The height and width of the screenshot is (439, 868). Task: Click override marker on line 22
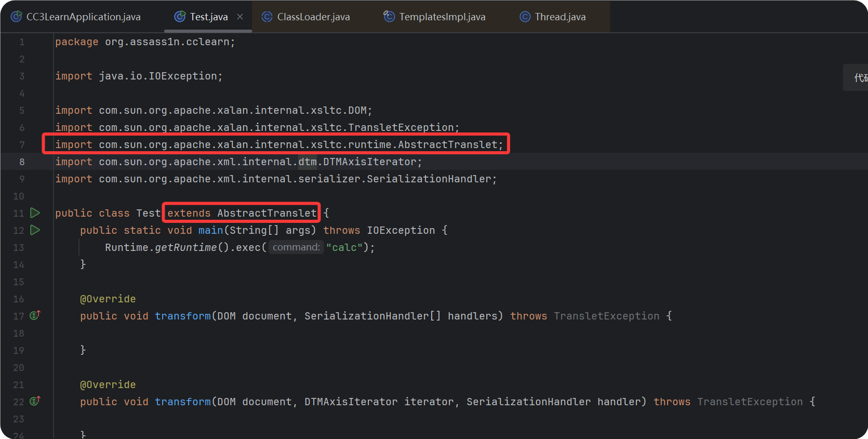click(x=35, y=401)
